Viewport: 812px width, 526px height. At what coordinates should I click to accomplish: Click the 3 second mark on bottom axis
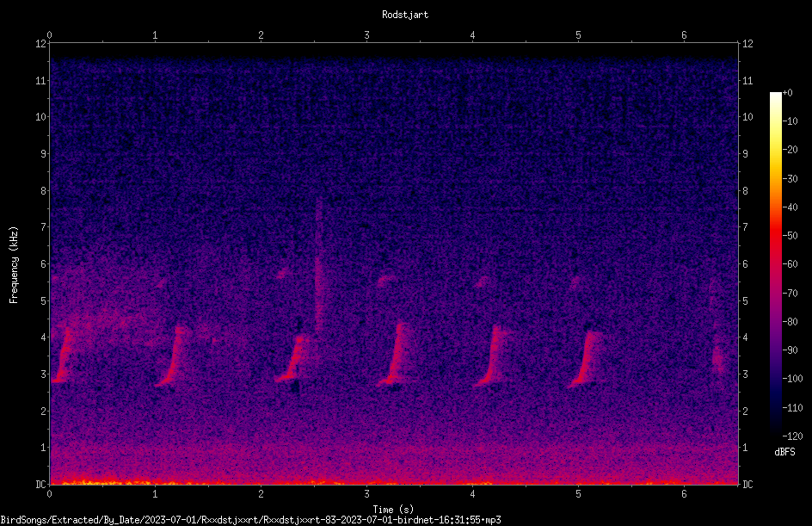click(366, 494)
